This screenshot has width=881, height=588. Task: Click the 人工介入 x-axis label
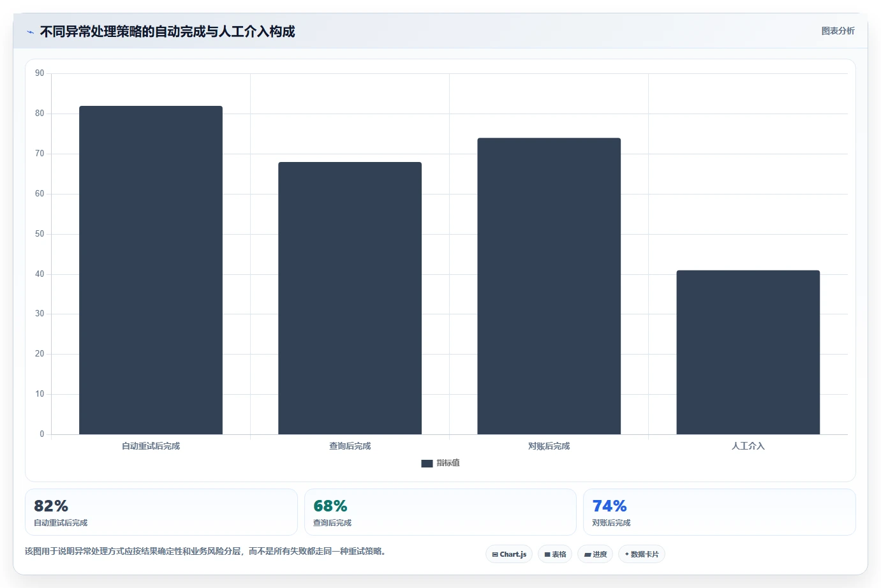(748, 446)
